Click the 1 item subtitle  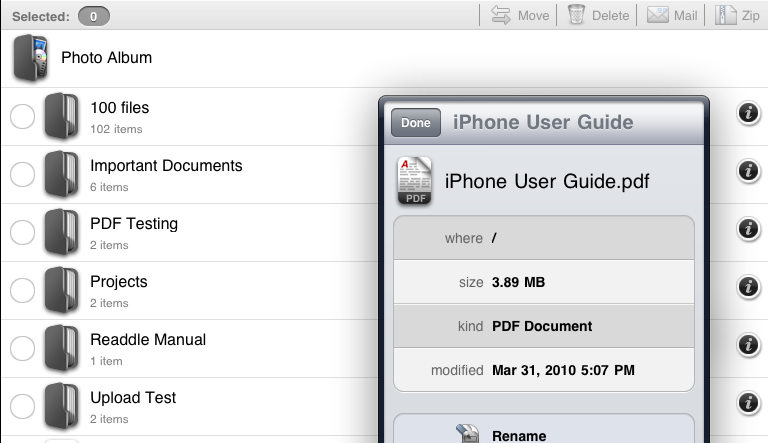[x=106, y=361]
